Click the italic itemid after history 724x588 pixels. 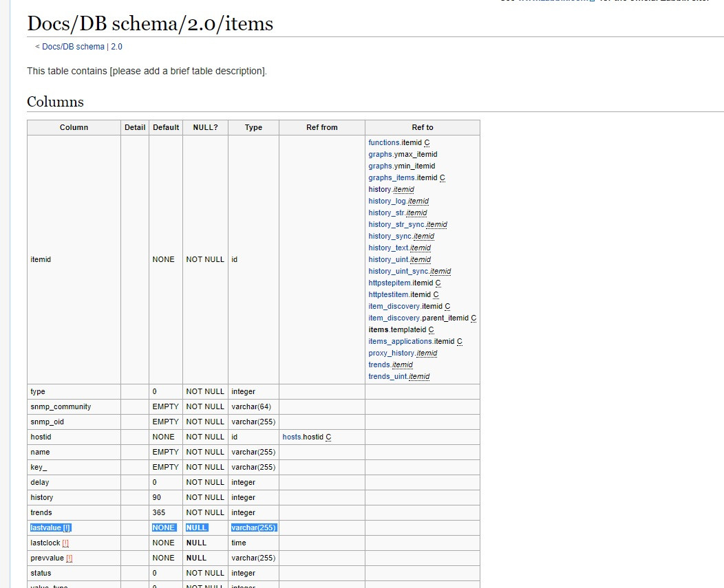pyautogui.click(x=403, y=189)
